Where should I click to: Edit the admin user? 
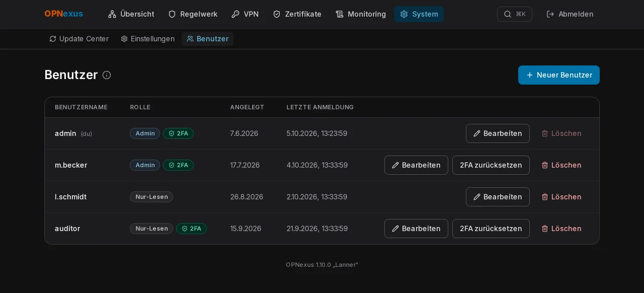pos(498,133)
